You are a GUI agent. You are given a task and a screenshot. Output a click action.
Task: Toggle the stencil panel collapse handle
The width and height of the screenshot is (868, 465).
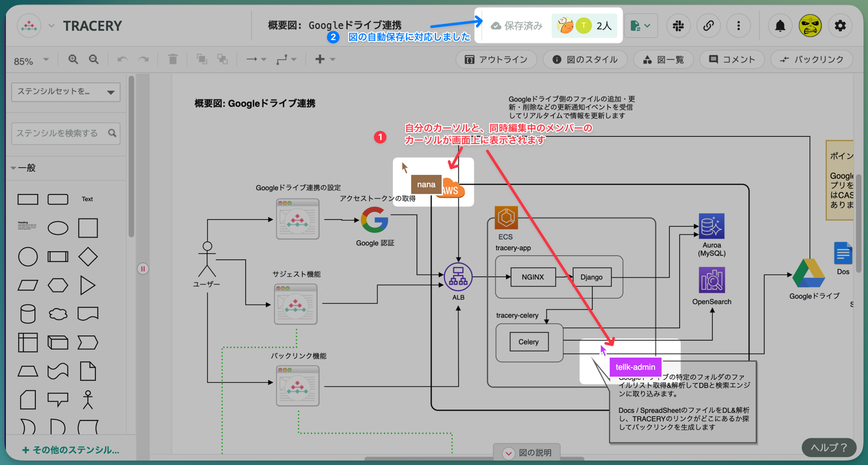click(143, 269)
